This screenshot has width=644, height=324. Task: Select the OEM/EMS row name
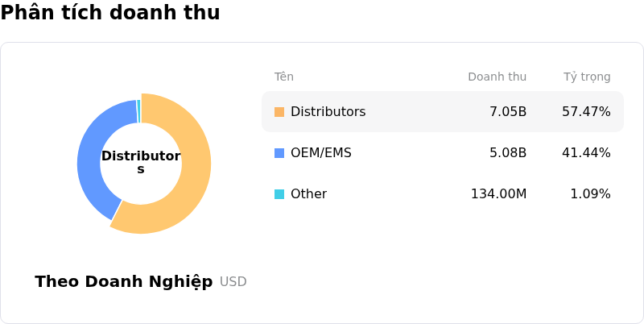320,153
